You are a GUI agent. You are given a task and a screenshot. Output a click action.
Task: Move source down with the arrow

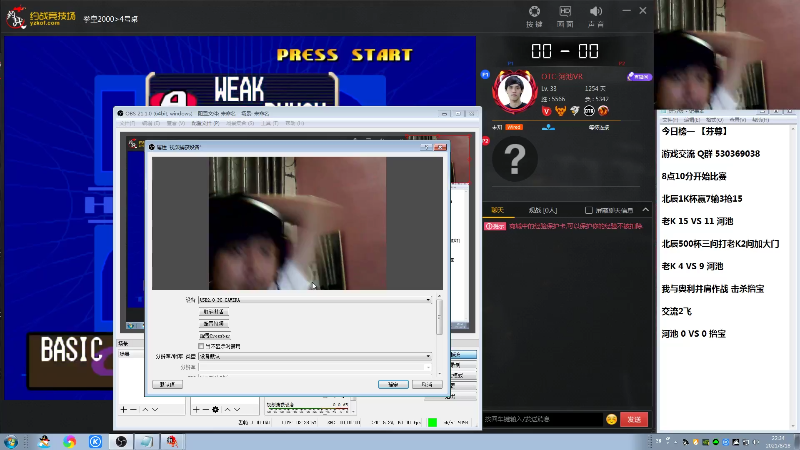237,410
